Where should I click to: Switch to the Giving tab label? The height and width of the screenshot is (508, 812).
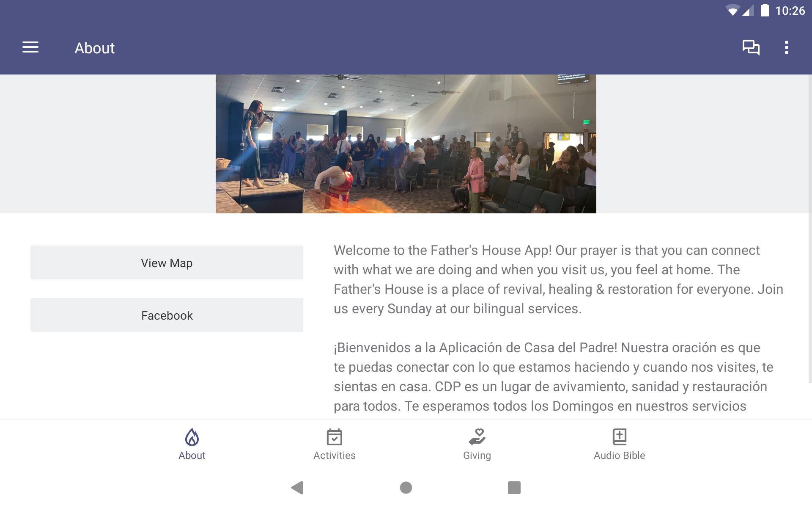[x=477, y=456]
